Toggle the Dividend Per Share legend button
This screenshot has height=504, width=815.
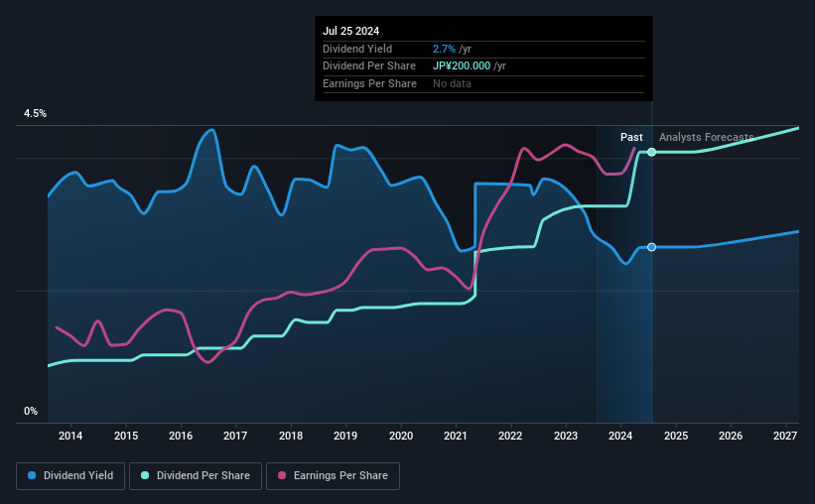click(196, 476)
